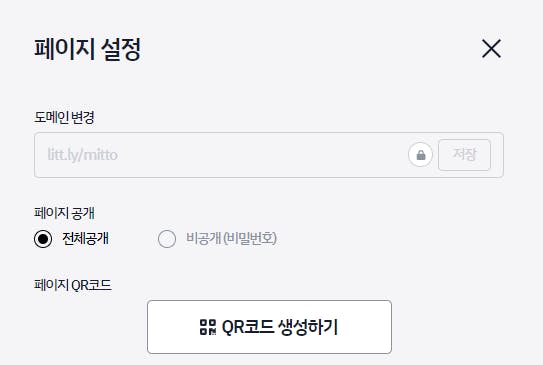Unlock domain editing via padlock icon

[x=420, y=155]
